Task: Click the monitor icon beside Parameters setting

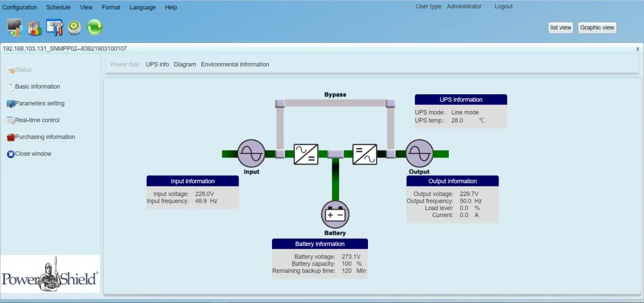Action: pos(11,104)
